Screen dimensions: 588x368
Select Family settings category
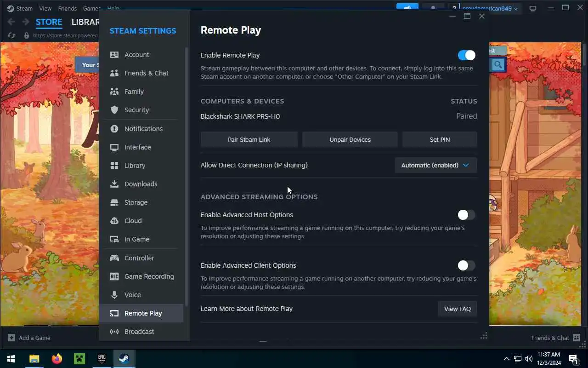tap(141, 92)
